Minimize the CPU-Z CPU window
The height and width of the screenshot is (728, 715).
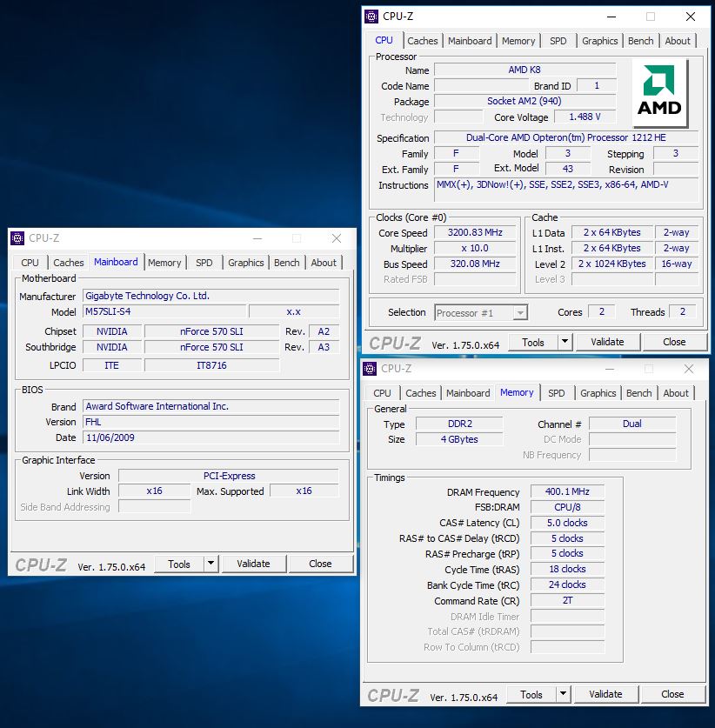click(x=611, y=17)
